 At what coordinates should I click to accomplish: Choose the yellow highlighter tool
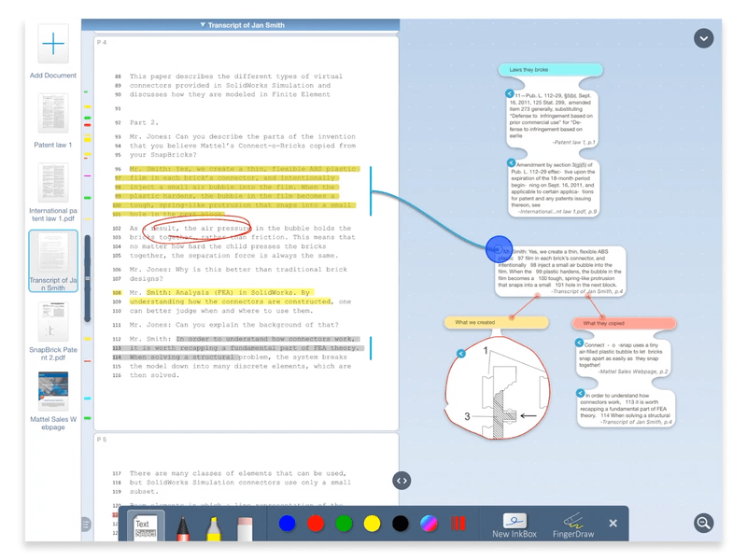click(x=214, y=527)
